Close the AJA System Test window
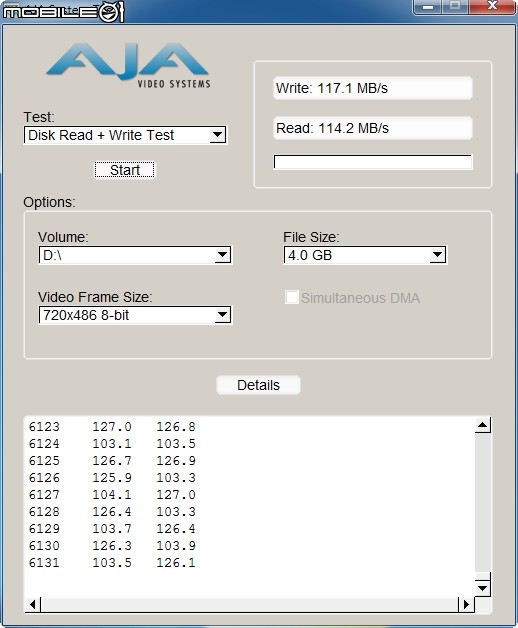 492,7
